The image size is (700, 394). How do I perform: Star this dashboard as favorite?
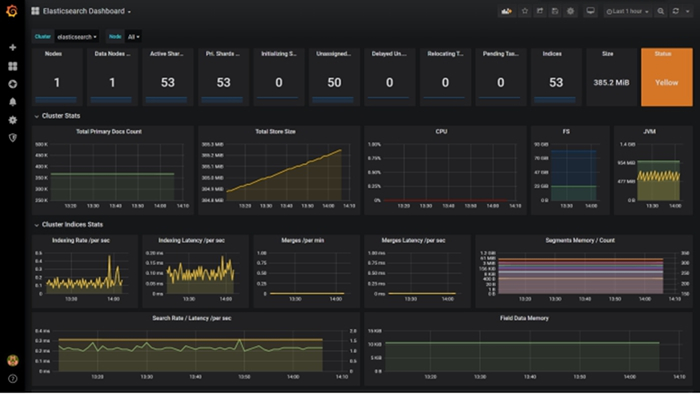coord(525,11)
